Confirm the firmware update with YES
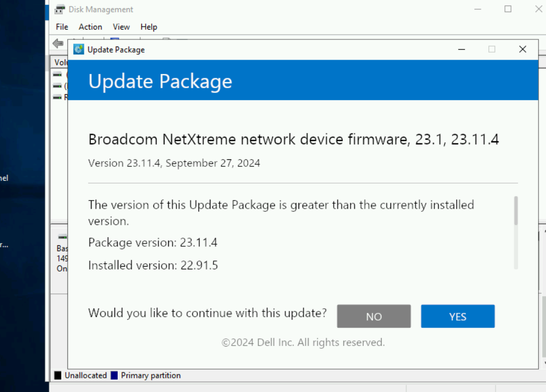 pos(457,316)
